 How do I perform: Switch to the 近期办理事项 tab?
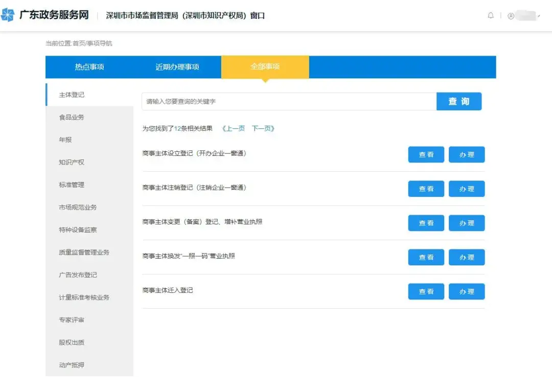pos(177,67)
